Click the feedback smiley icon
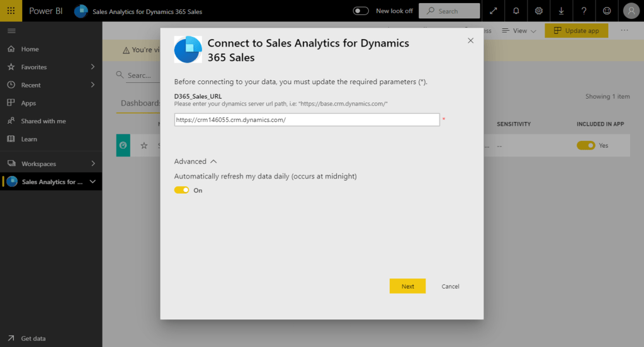 click(606, 11)
